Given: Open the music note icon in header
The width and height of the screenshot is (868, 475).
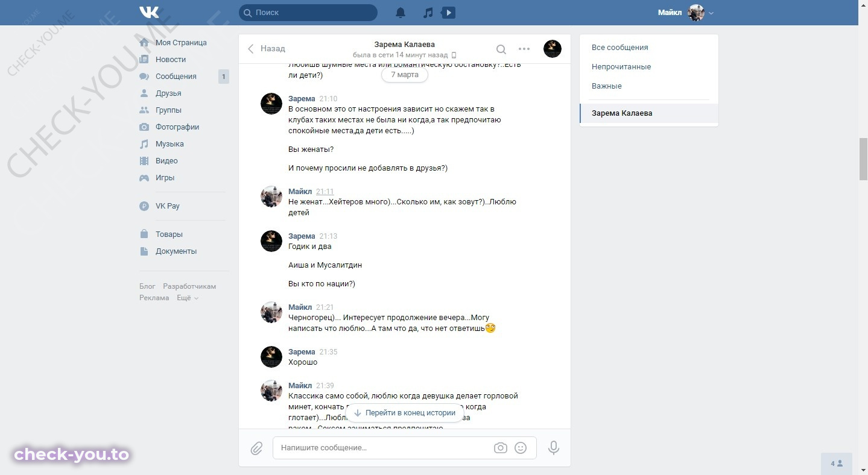Looking at the screenshot, I should 428,13.
